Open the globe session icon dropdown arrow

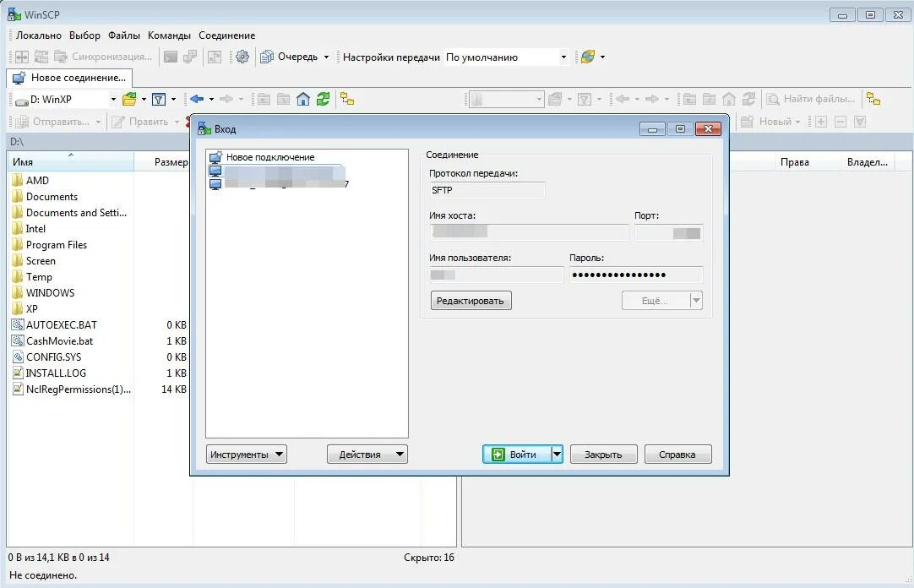602,57
